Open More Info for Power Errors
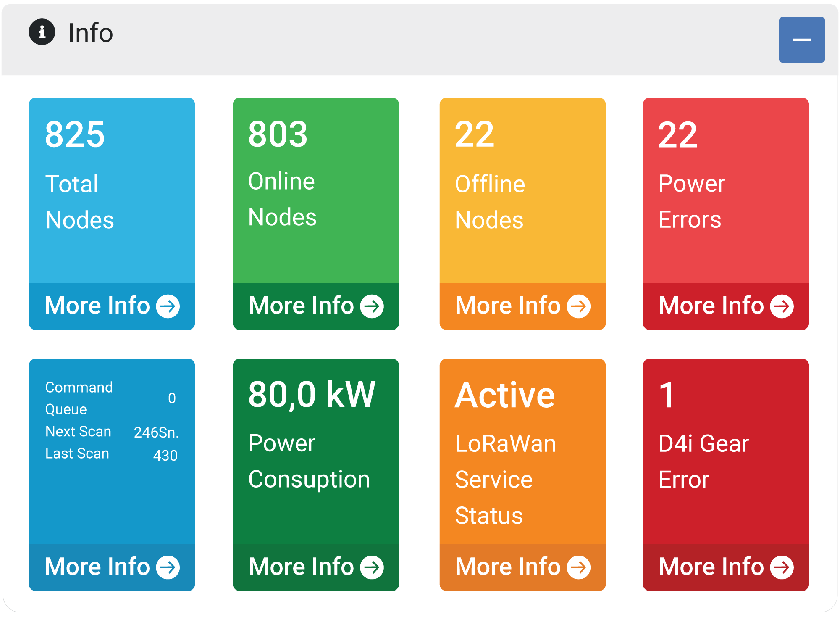The height and width of the screenshot is (617, 840). (726, 306)
